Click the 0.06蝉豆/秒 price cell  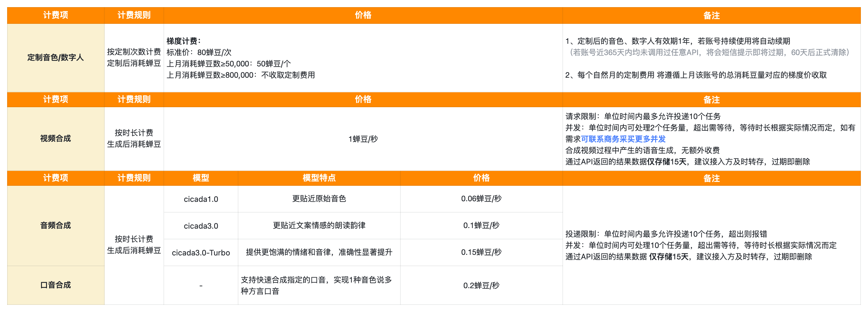coord(481,199)
